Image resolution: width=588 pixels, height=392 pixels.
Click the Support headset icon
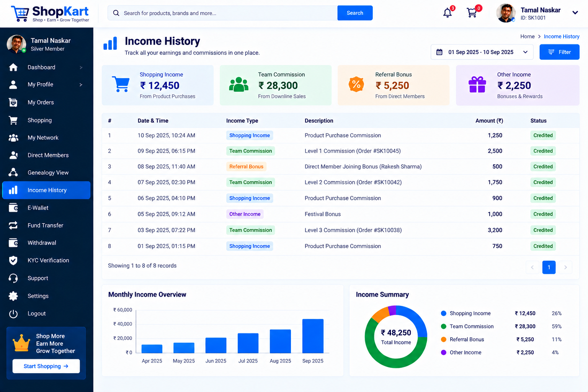(13, 278)
